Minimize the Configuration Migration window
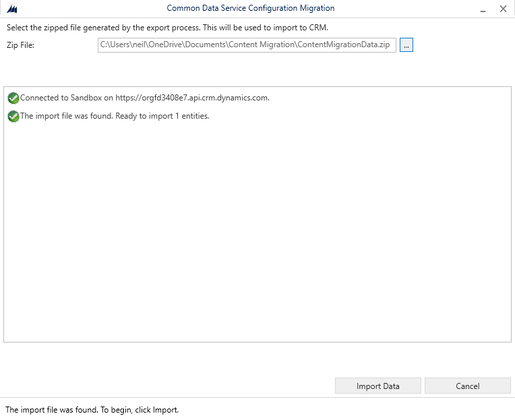Screen dimensions: 515x420 (483, 9)
